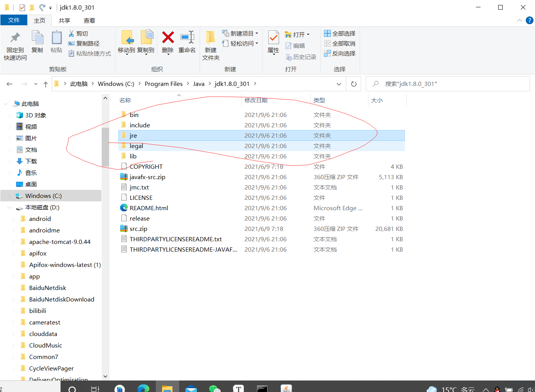The height and width of the screenshot is (392, 535).
Task: Click the undo arrow in title toolbar
Action: 42,7
